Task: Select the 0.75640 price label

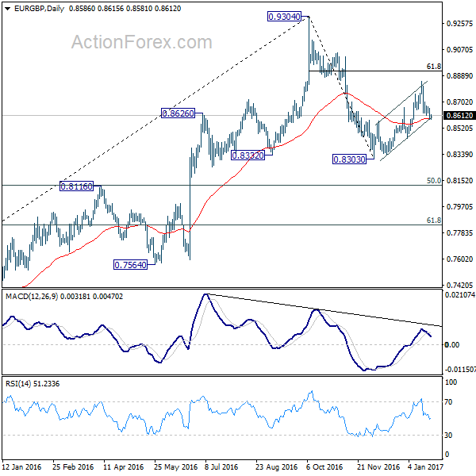Action: (131, 265)
